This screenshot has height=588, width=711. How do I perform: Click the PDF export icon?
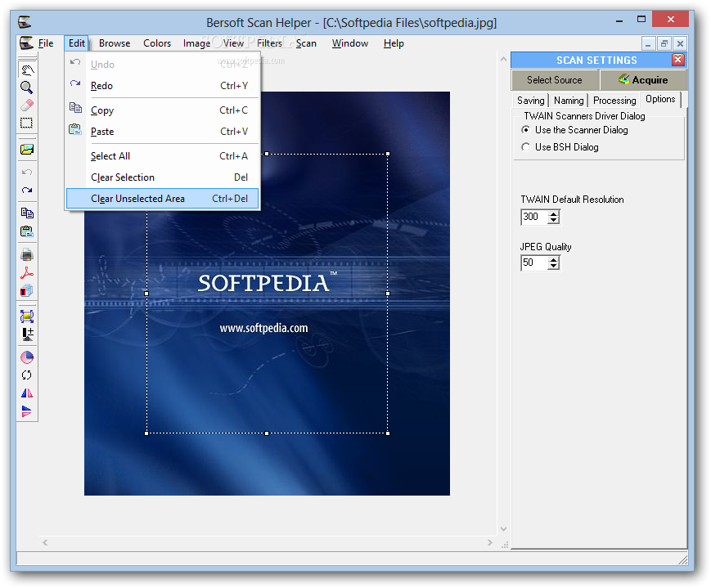click(x=27, y=273)
